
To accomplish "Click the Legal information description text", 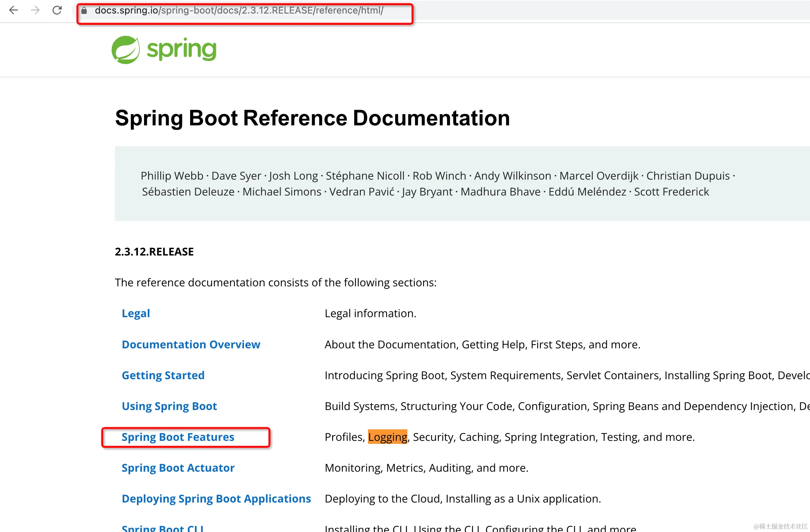I will [370, 313].
